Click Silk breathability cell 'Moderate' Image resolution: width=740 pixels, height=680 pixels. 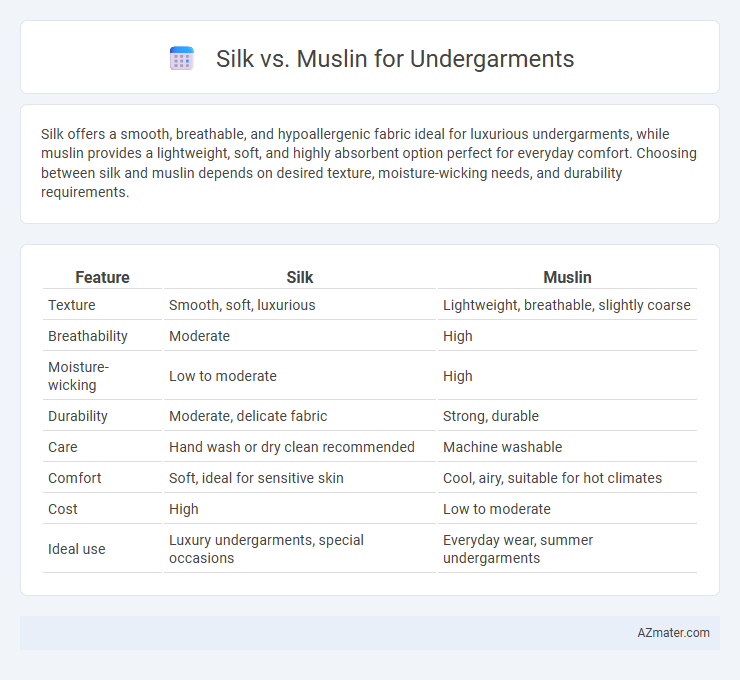pos(200,336)
